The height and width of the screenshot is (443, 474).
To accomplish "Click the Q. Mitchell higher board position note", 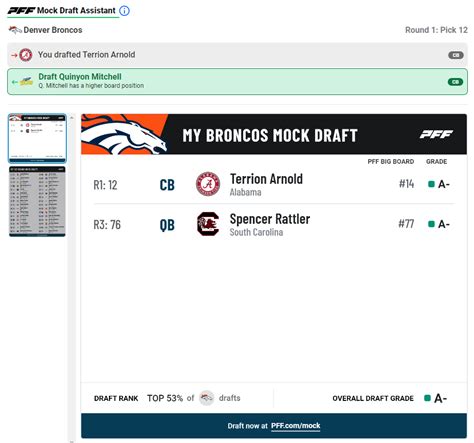I will point(91,86).
